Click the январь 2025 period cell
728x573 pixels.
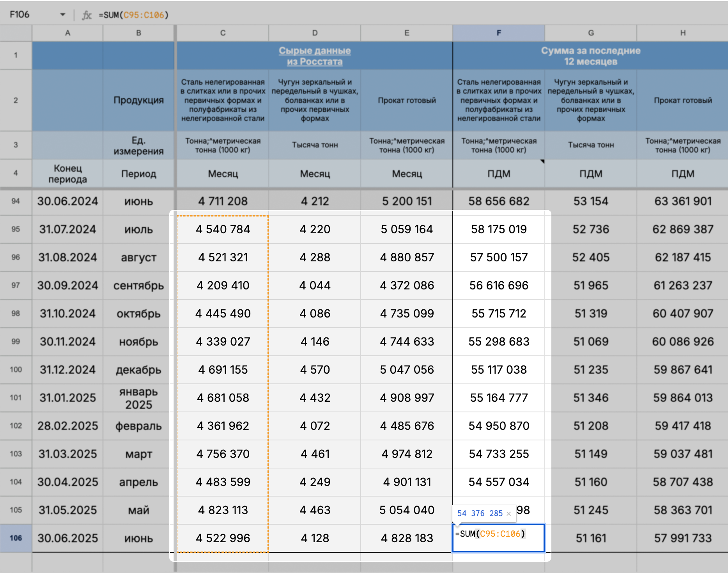coord(138,397)
